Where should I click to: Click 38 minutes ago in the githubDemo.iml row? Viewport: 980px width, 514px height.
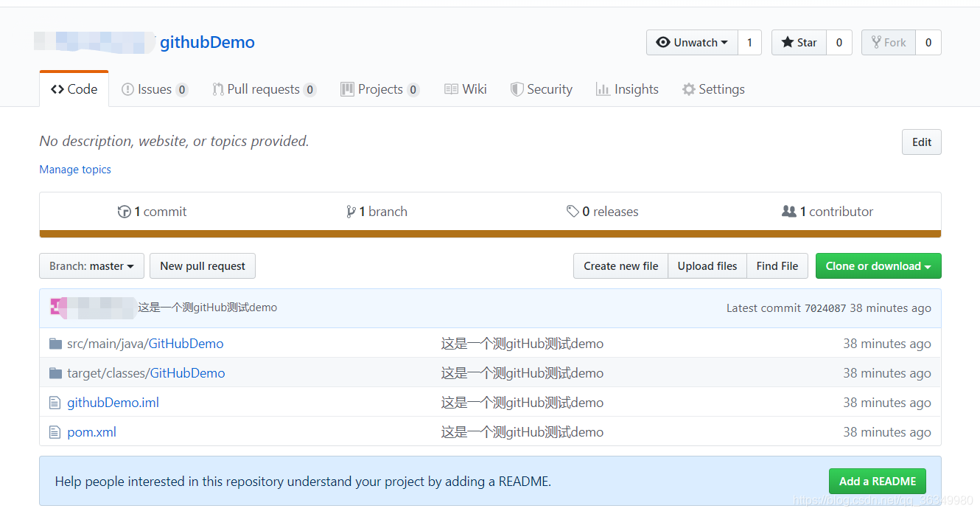pyautogui.click(x=887, y=403)
